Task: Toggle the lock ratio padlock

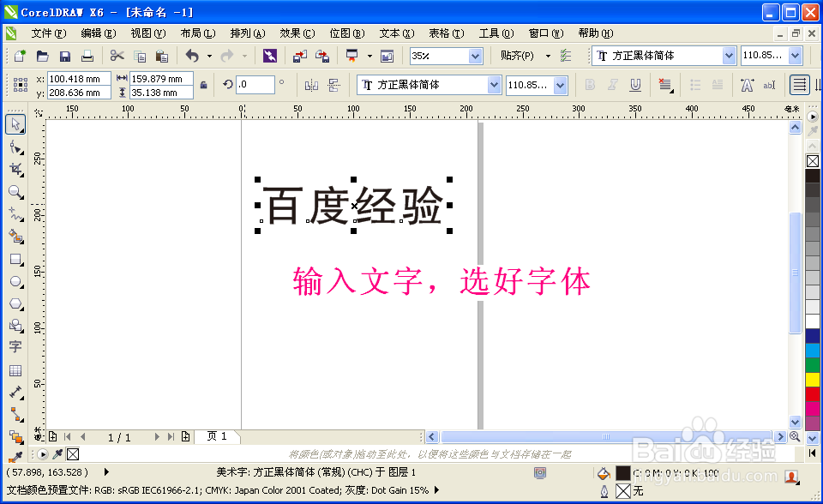Action: pos(204,85)
